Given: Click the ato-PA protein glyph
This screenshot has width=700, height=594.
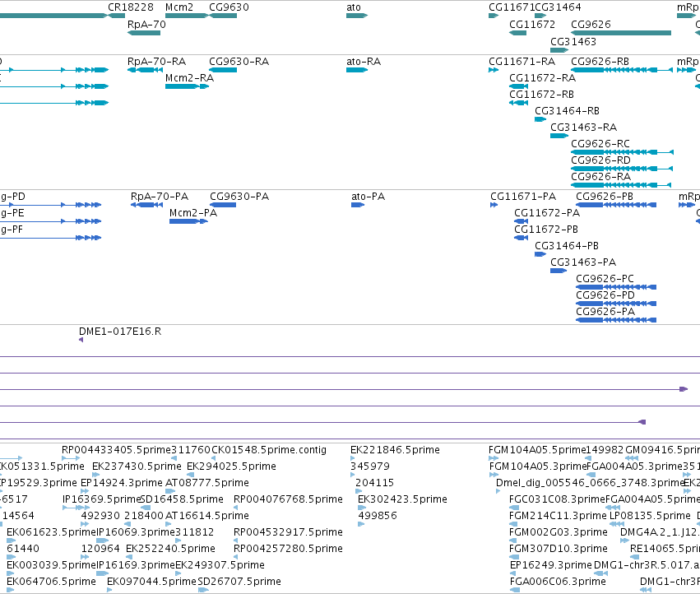Looking at the screenshot, I should pos(358,205).
